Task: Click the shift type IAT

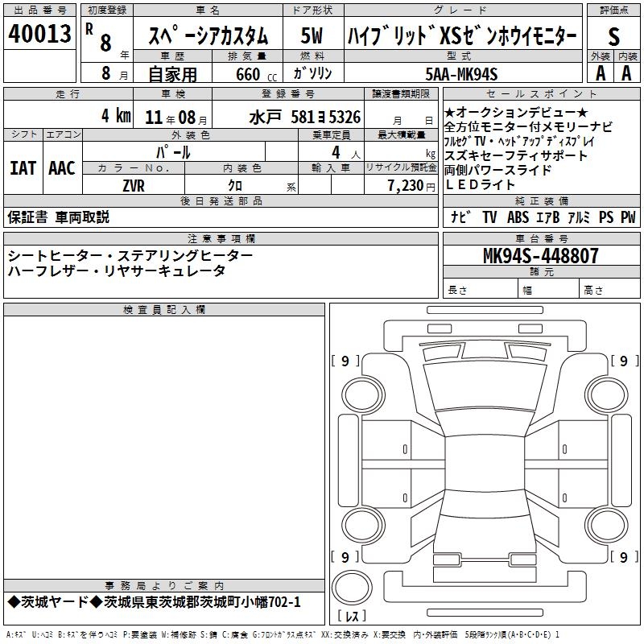Action: coord(23,168)
